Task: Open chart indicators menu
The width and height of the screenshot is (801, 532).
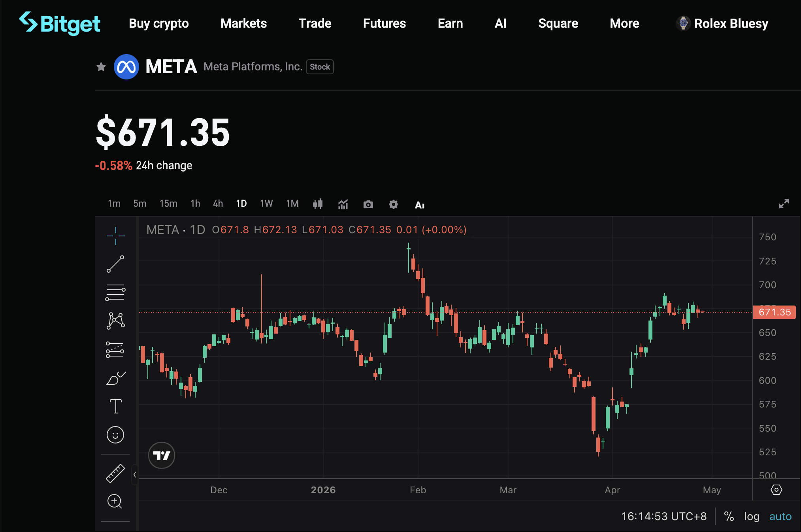Action: tap(343, 204)
